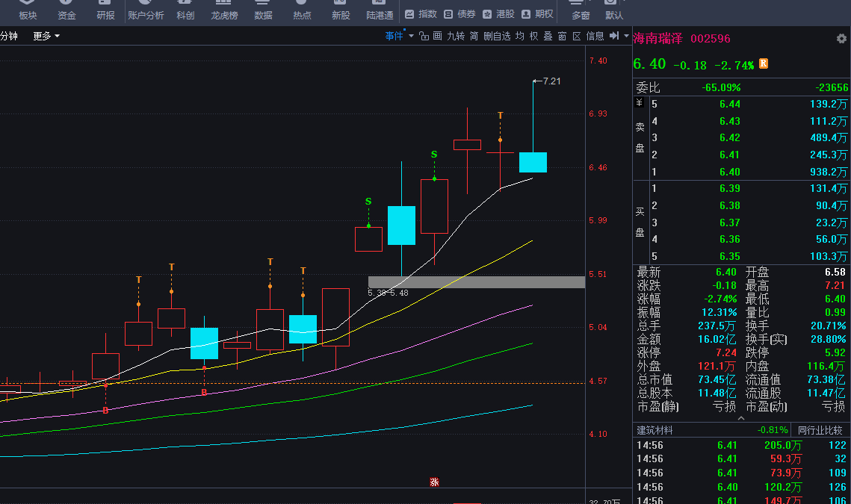Toggle 权 price adjustment mode

(x=533, y=36)
